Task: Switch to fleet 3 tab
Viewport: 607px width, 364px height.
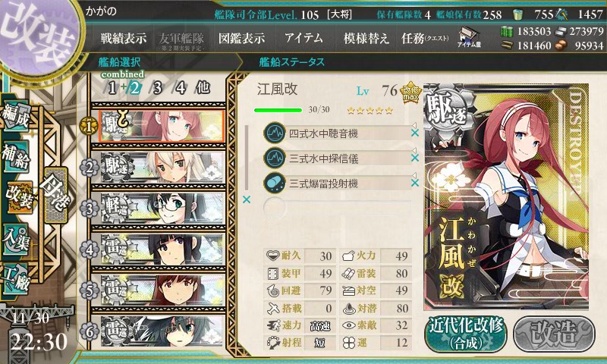Action: click(157, 88)
